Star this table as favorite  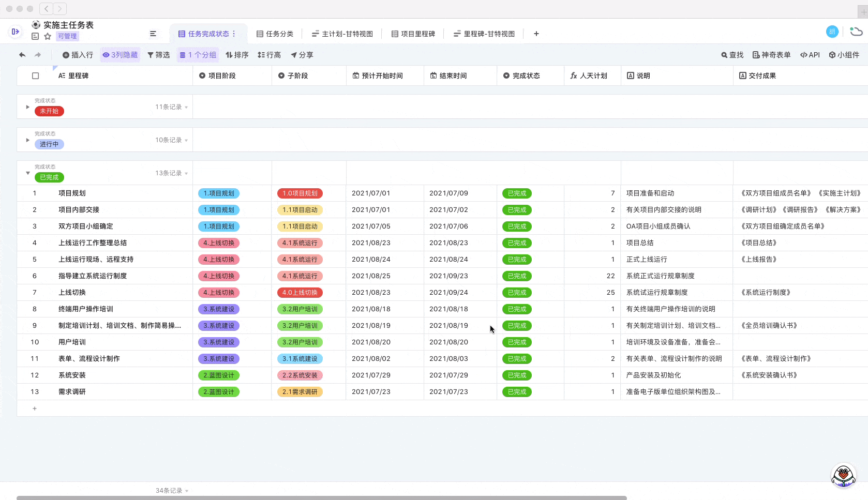[x=48, y=36]
